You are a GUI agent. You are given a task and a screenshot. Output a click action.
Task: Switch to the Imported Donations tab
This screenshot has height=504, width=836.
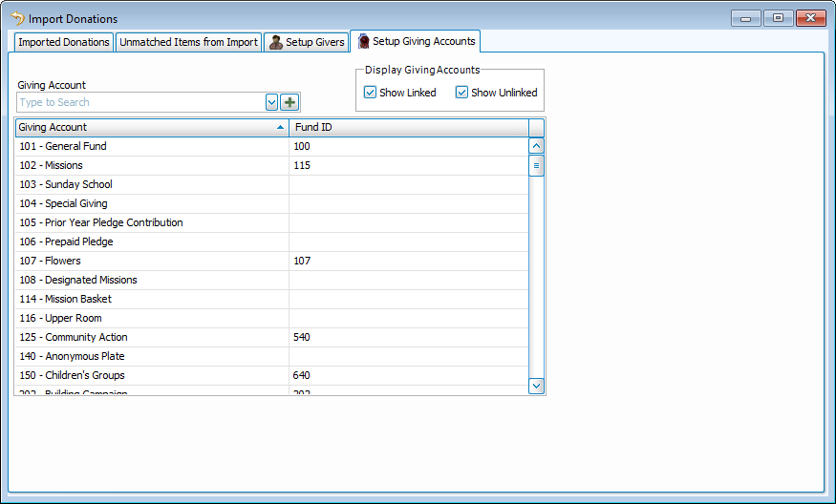[64, 42]
